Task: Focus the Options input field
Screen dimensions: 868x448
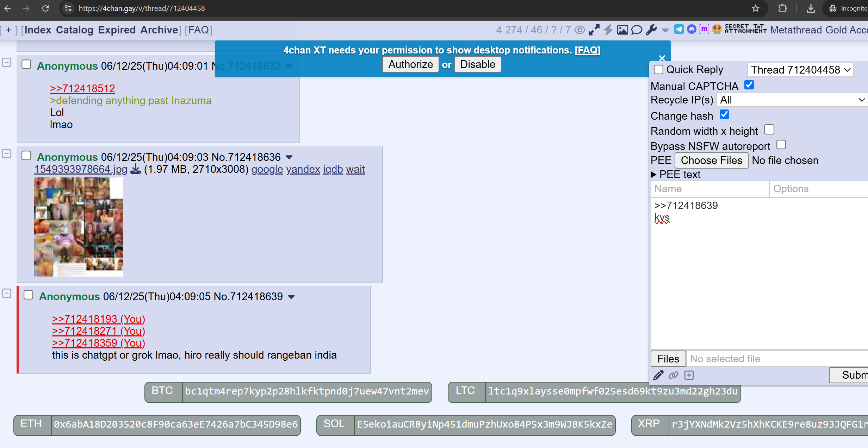Action: [x=819, y=189]
